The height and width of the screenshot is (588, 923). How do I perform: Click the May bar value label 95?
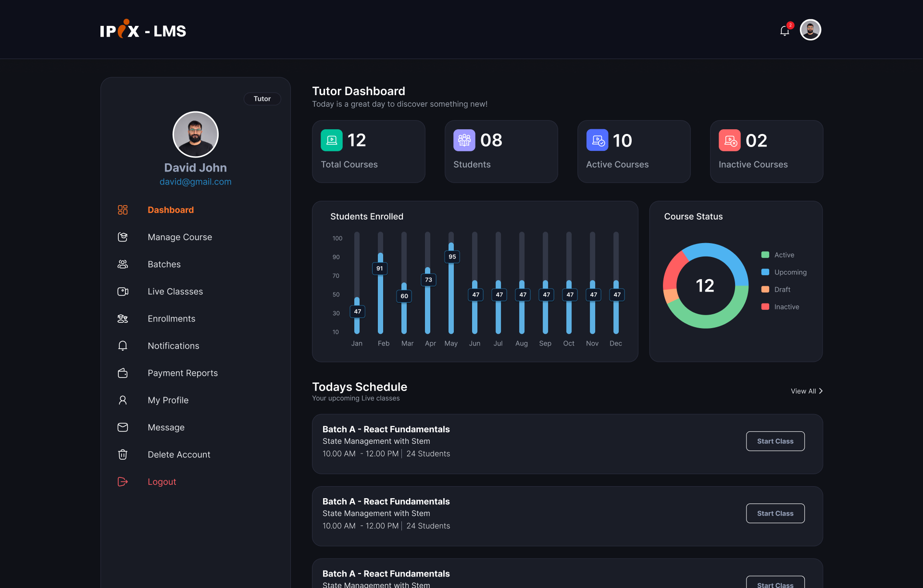click(452, 257)
